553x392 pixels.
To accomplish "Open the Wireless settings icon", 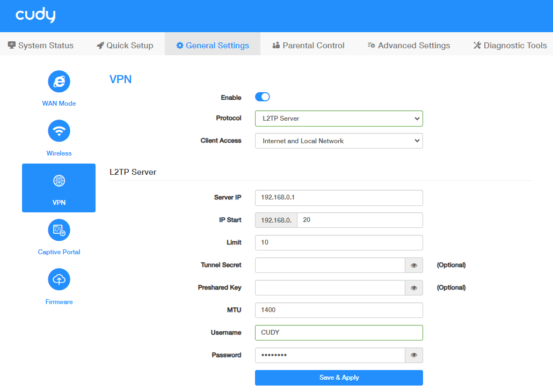I will (x=59, y=131).
